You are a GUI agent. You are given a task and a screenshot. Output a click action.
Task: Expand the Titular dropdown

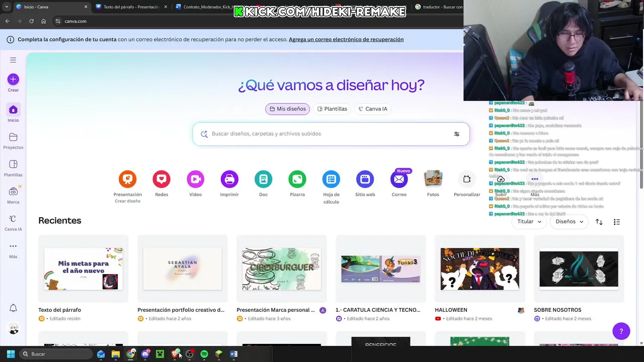coord(529,222)
